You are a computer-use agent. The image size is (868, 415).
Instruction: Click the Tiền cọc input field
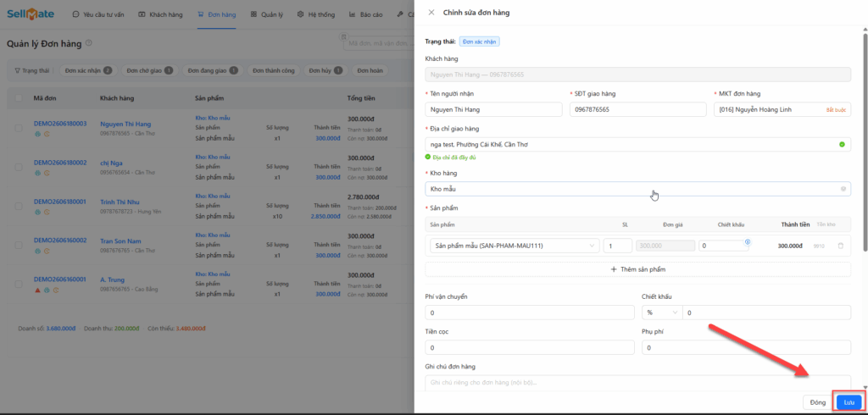tap(530, 347)
